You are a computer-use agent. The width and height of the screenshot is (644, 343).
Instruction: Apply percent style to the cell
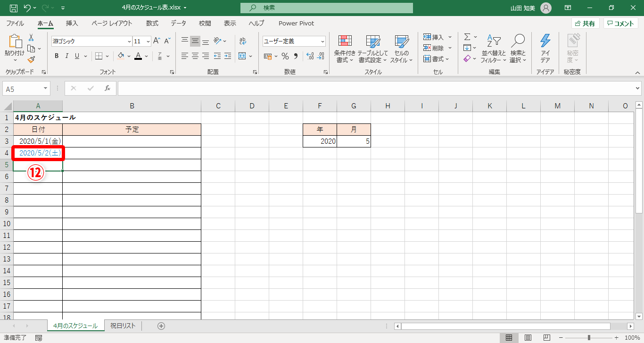tap(285, 56)
